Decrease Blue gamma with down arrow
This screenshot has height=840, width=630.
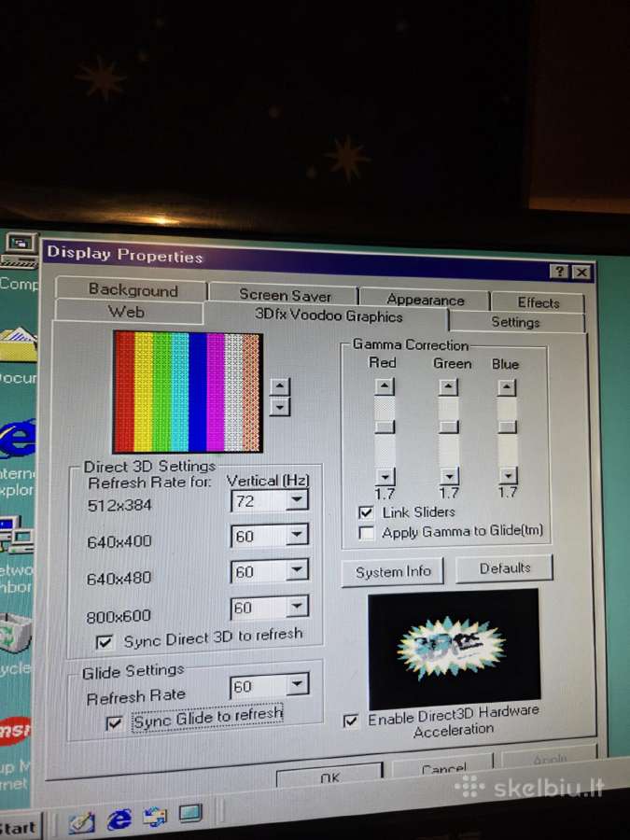coord(508,475)
